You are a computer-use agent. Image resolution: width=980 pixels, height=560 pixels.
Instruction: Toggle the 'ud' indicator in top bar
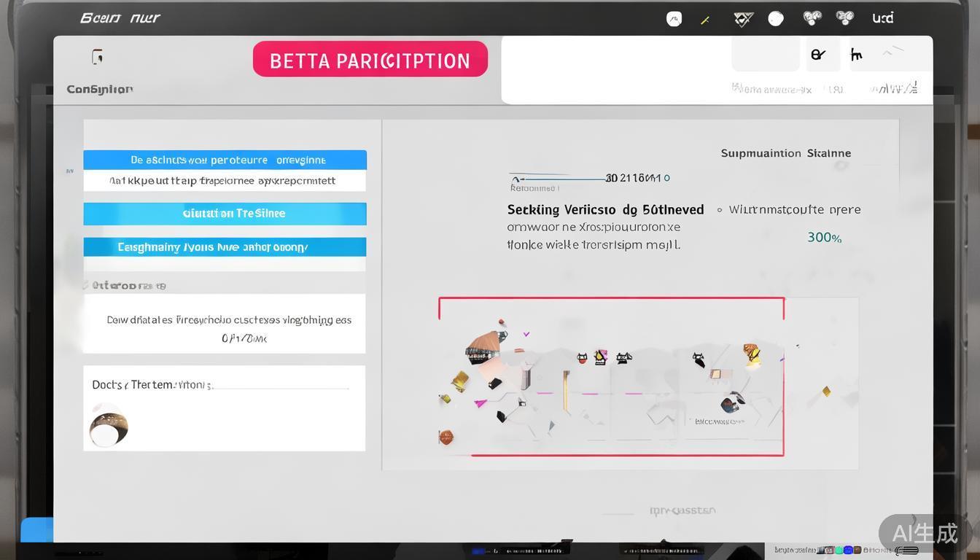coord(882,18)
